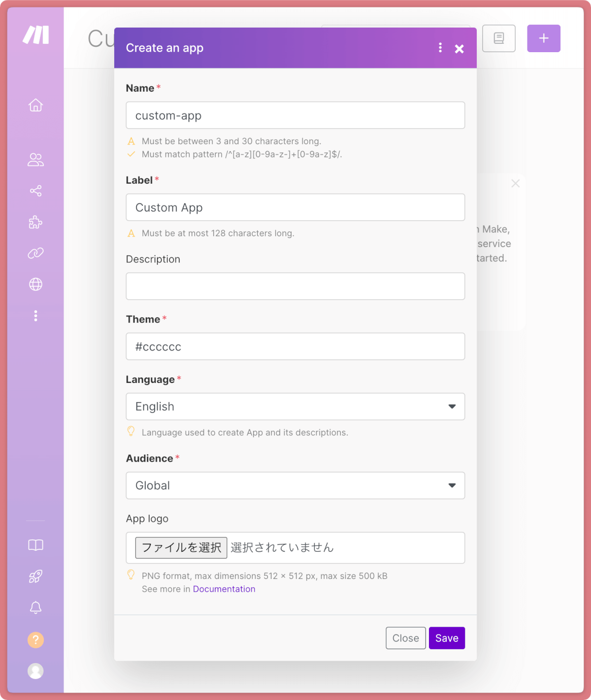Screen dimensions: 591x700
Task: Open the Team users icon in sidebar
Action: (35, 160)
